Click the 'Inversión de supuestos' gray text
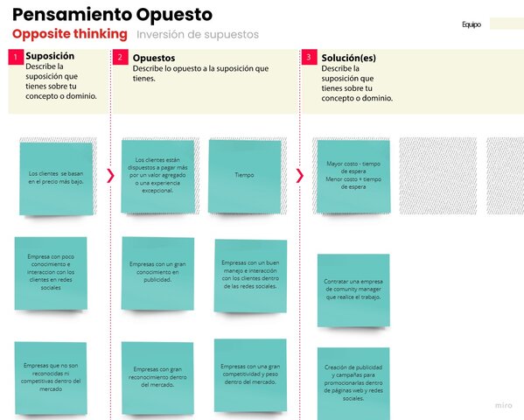 click(x=198, y=34)
